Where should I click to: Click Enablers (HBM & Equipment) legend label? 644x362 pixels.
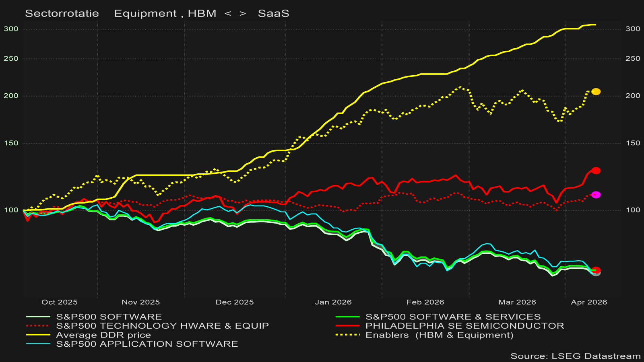[439, 335]
